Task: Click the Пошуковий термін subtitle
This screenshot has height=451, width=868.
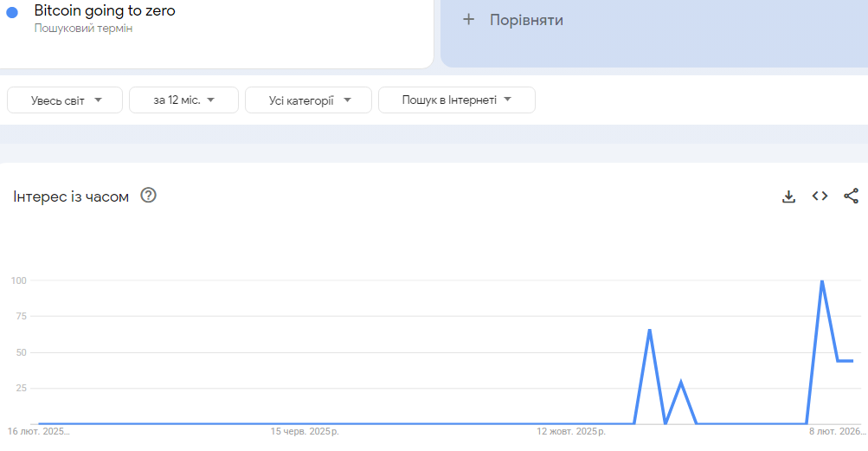Action: (83, 29)
